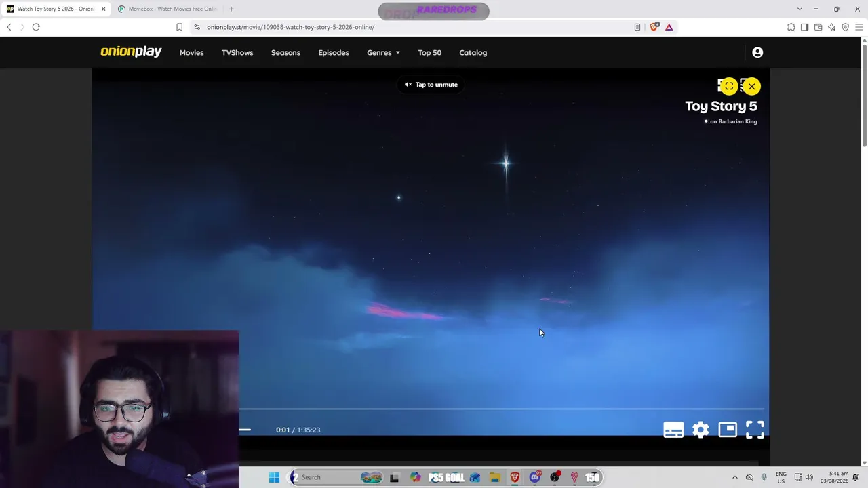Open Task View on the taskbar
Screen dimensions: 868x488
pos(394,477)
